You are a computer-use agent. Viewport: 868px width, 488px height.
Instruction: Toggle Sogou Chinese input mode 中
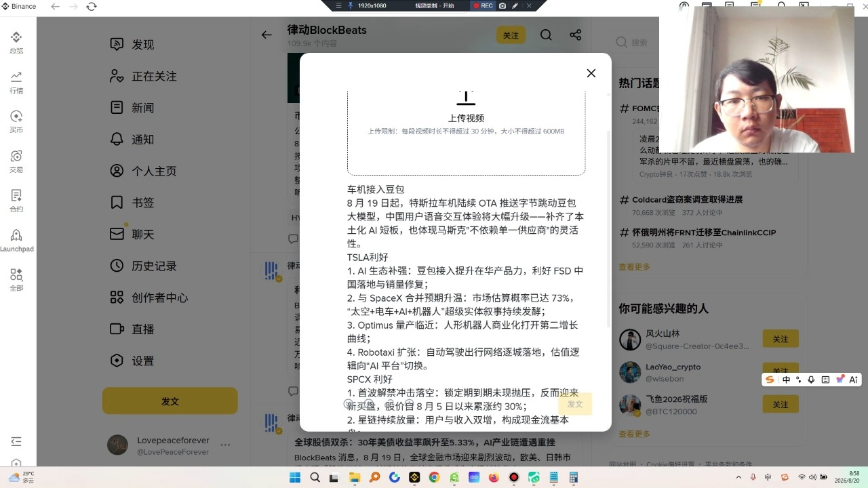tap(786, 380)
